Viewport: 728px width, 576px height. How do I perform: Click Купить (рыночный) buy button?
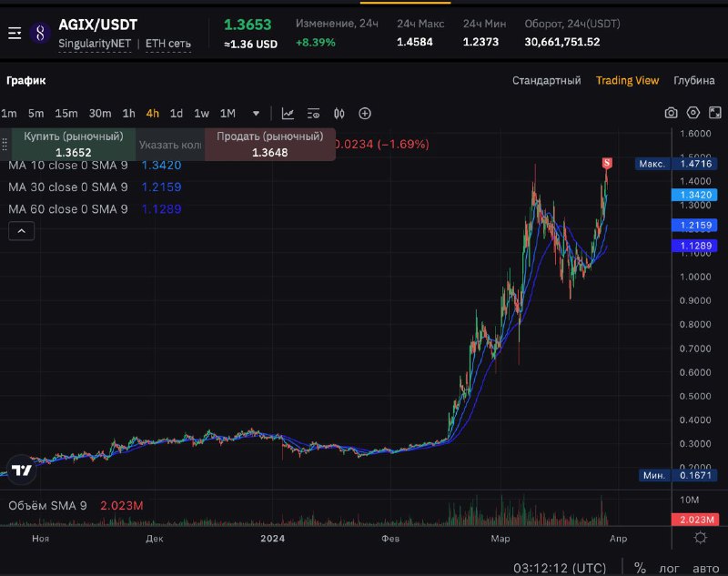click(x=74, y=145)
